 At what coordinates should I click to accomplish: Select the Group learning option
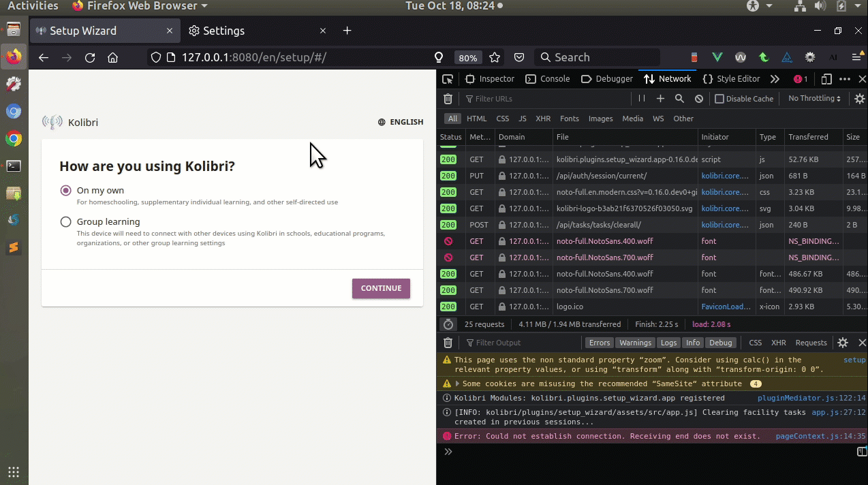click(65, 222)
